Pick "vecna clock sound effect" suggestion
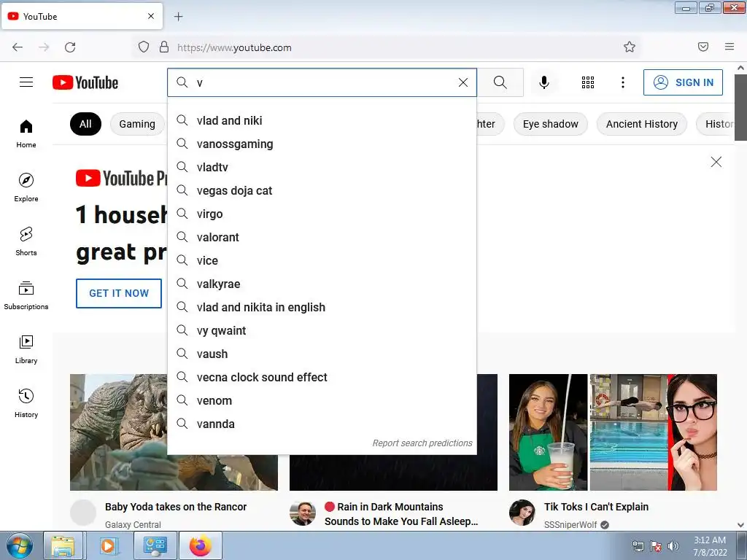 tap(322, 377)
